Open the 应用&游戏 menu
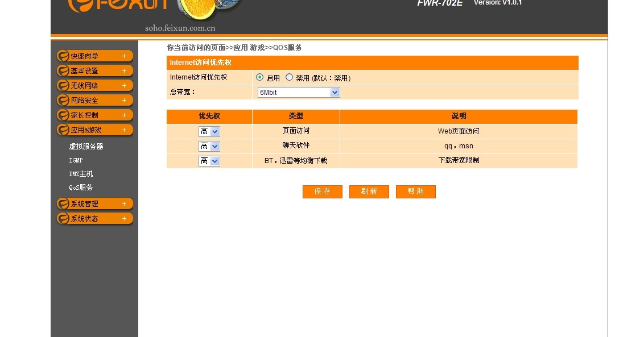The image size is (644, 337). (95, 130)
